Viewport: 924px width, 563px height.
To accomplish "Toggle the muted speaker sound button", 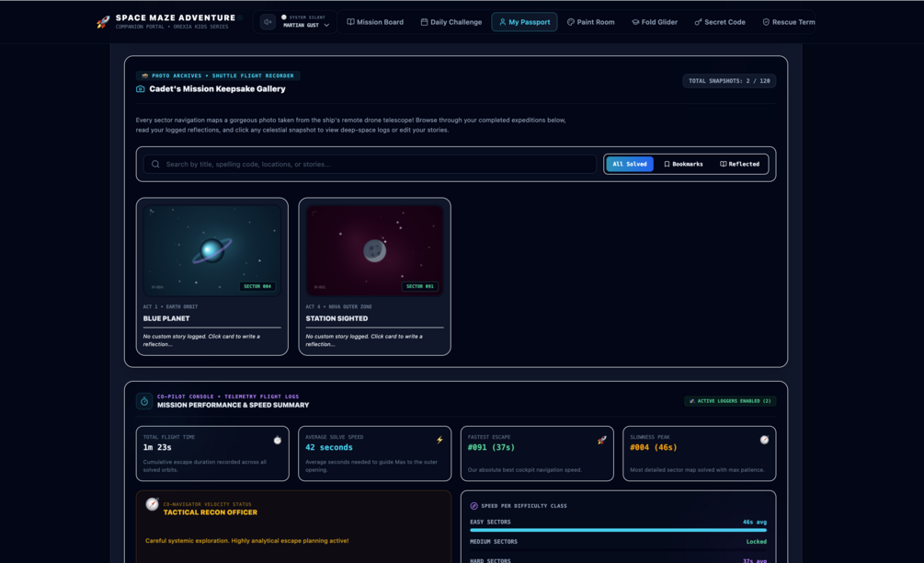I will [268, 22].
